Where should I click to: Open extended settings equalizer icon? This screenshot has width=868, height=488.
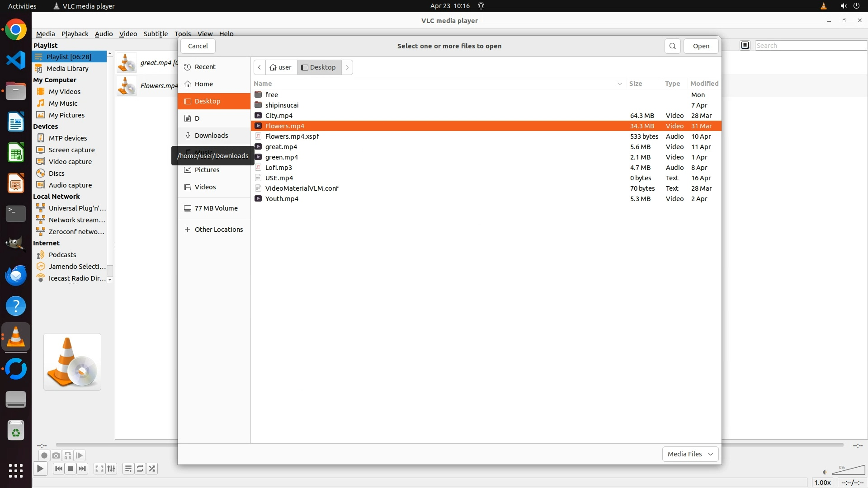click(x=111, y=469)
